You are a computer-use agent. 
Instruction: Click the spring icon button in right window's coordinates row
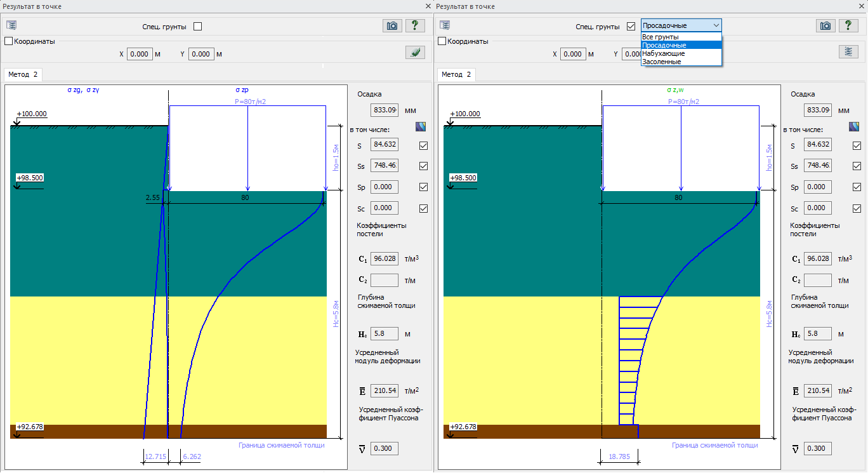848,52
